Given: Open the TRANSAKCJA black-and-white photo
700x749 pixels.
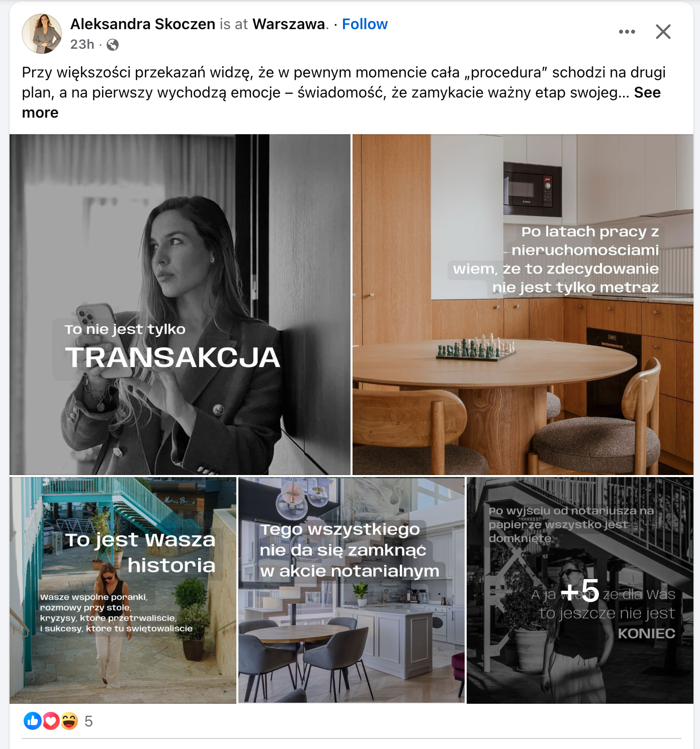Looking at the screenshot, I should point(180,305).
